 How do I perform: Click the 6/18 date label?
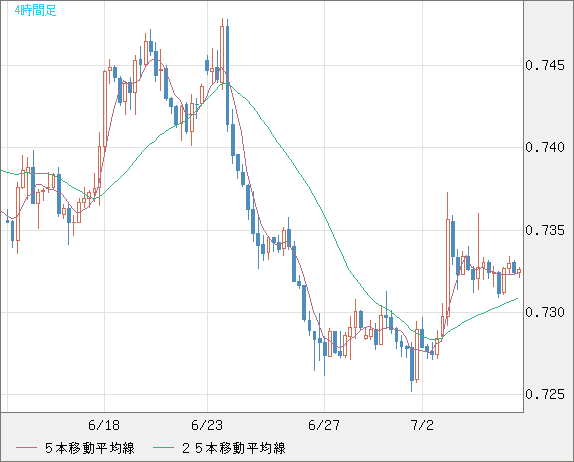(104, 425)
